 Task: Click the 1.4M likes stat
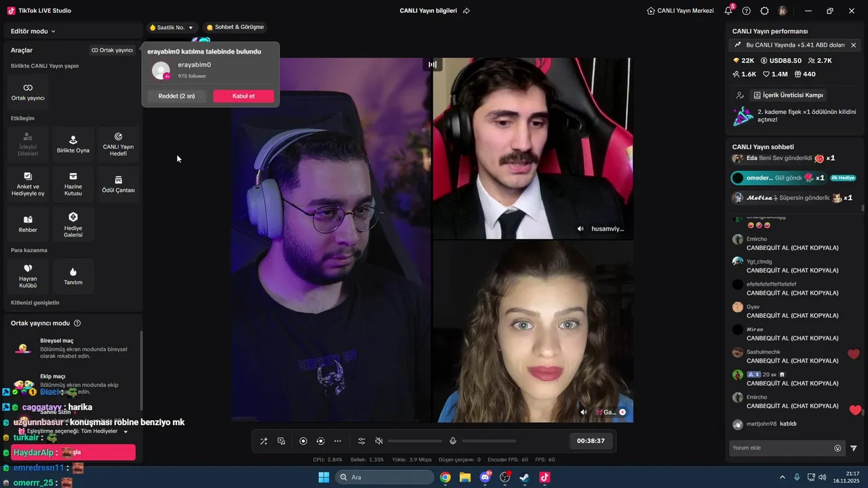click(776, 75)
